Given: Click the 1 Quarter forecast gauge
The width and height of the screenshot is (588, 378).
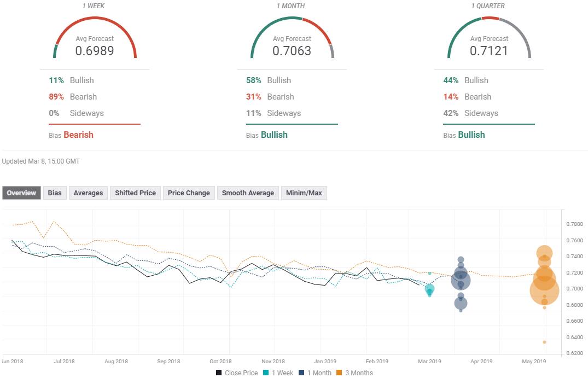Looking at the screenshot, I should click(x=490, y=38).
